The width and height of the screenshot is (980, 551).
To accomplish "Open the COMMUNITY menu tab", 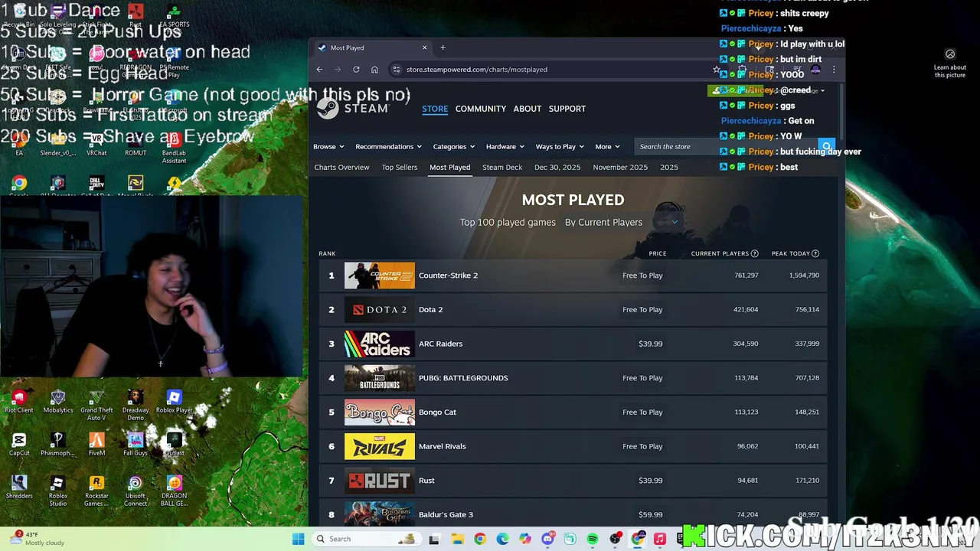I will tap(481, 109).
